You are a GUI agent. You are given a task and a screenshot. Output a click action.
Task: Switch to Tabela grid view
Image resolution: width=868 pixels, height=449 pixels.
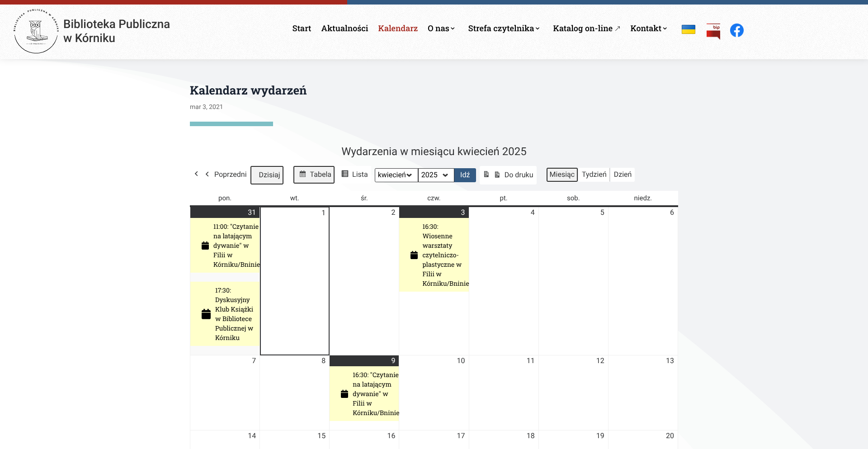(x=314, y=175)
